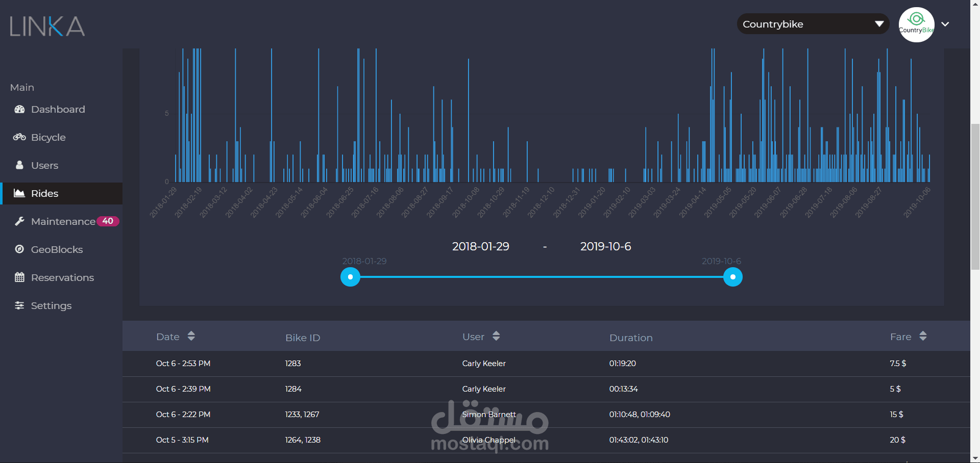
Task: Click bike IDs 1264, 1238
Action: [x=303, y=440]
